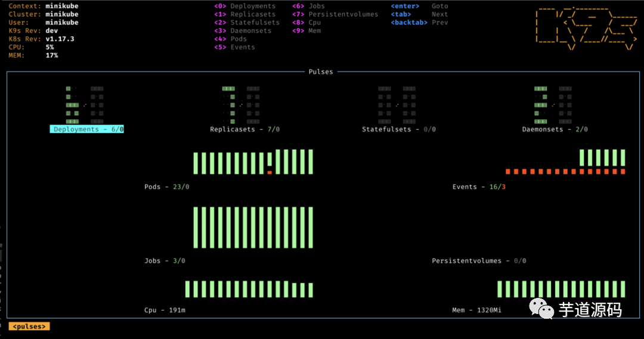The height and width of the screenshot is (339, 644).
Task: Click the Pods bar chart
Action: (x=253, y=162)
